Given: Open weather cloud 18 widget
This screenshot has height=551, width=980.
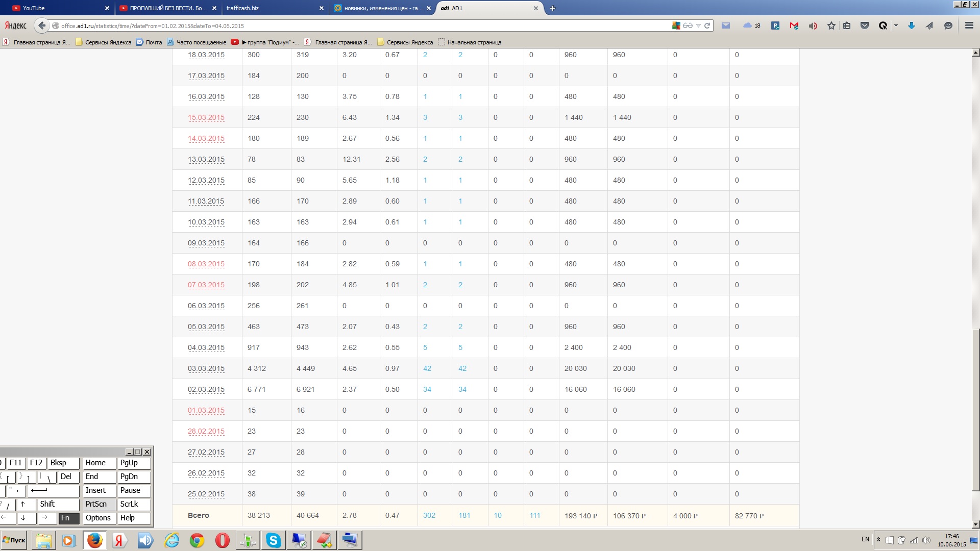Looking at the screenshot, I should (751, 26).
